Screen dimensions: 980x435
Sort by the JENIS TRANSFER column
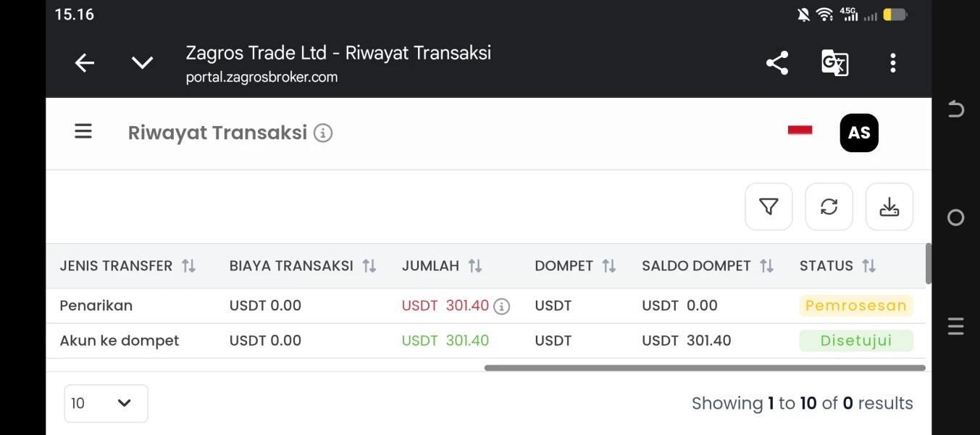click(x=128, y=266)
